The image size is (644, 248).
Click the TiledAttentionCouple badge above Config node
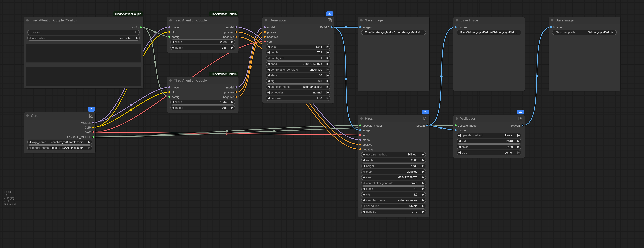(128, 14)
